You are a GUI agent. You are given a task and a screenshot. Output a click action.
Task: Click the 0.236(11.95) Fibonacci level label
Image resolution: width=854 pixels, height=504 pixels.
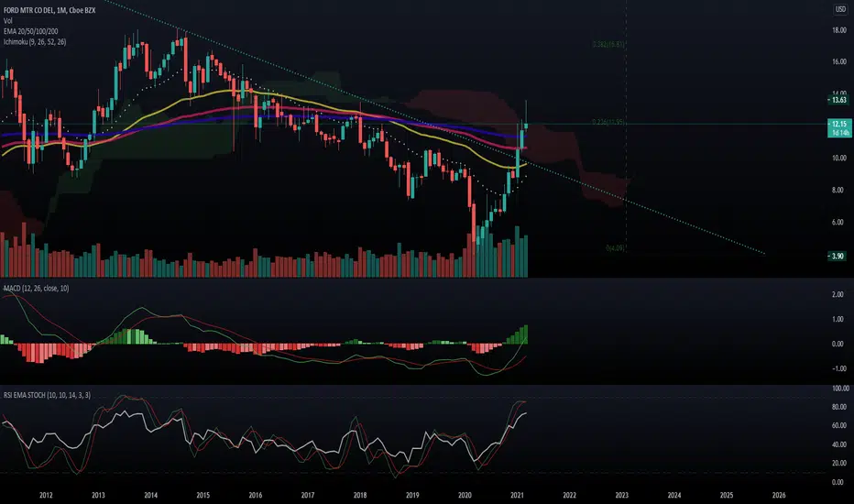(608, 122)
